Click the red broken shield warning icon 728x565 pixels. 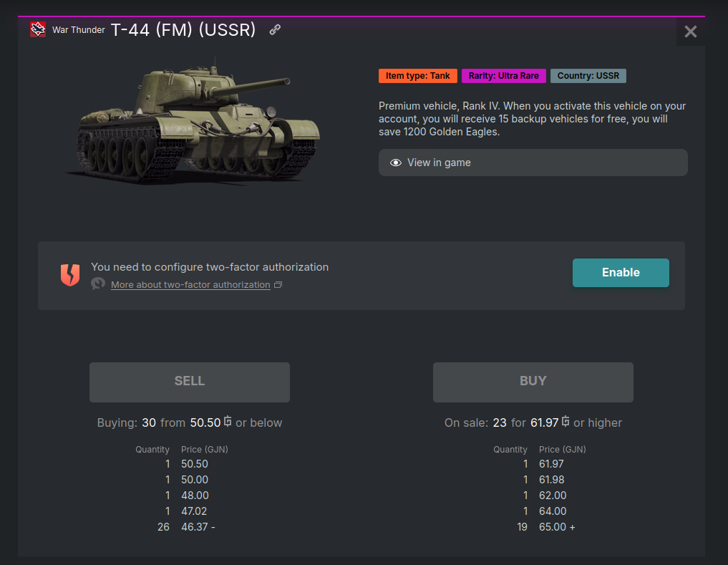coord(70,275)
